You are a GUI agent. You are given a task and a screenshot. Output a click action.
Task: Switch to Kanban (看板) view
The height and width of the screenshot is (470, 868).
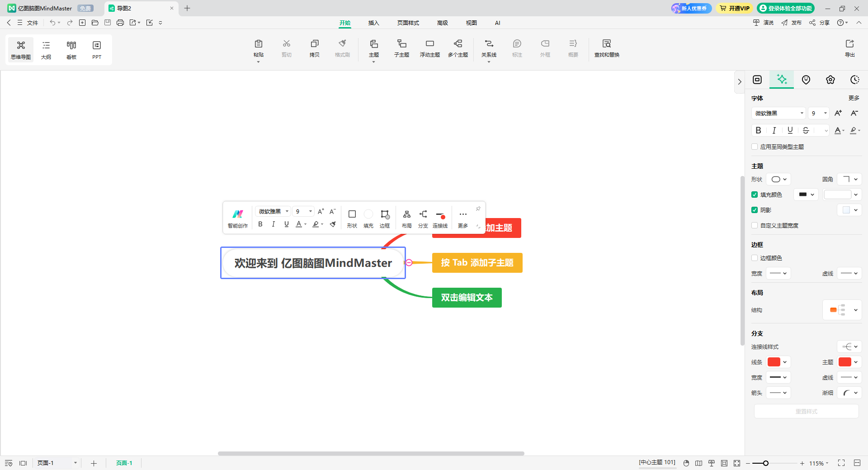tap(71, 50)
